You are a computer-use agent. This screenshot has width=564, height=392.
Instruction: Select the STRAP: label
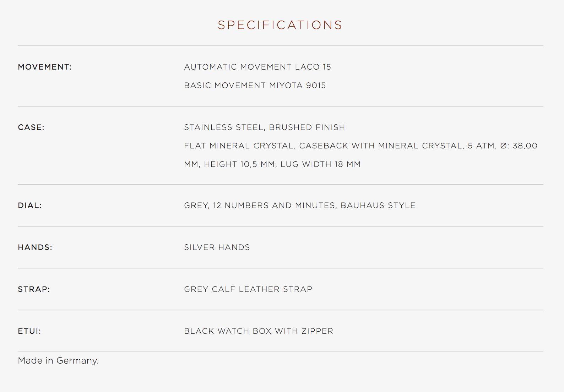tap(34, 289)
